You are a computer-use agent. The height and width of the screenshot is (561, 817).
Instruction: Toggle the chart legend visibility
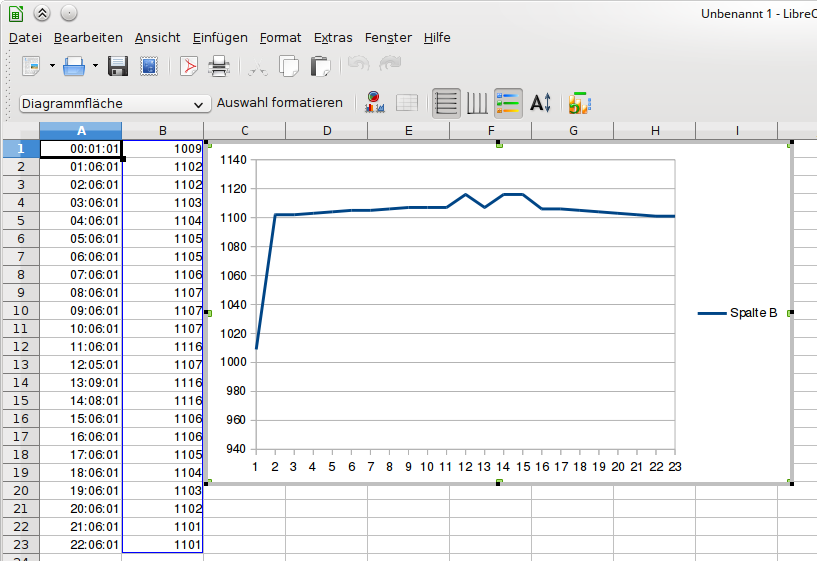click(509, 103)
